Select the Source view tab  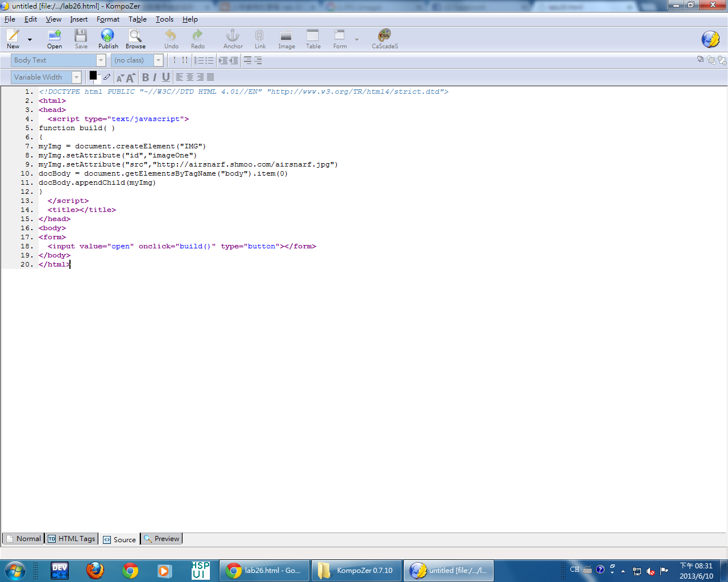pos(120,539)
